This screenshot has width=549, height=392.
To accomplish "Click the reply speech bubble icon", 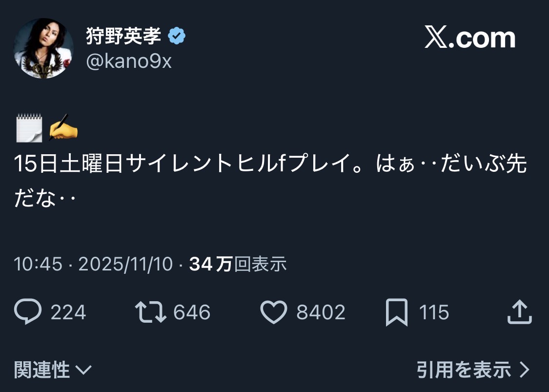I will [x=28, y=312].
